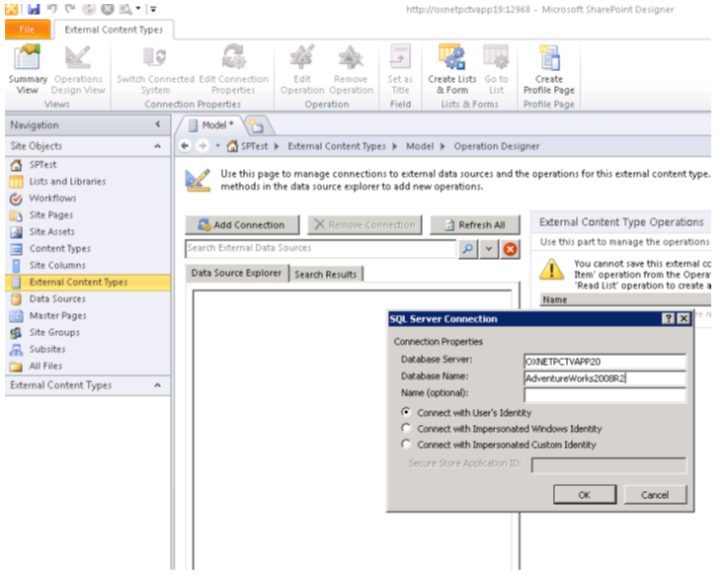This screenshot has width=728, height=583.
Task: Open the new tab icon next to Model
Action: pos(256,125)
